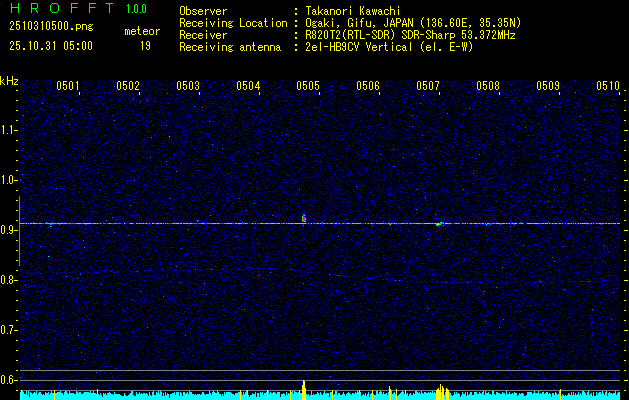629x400 pixels.
Task: Click the 0508 time marker
Action: point(488,86)
